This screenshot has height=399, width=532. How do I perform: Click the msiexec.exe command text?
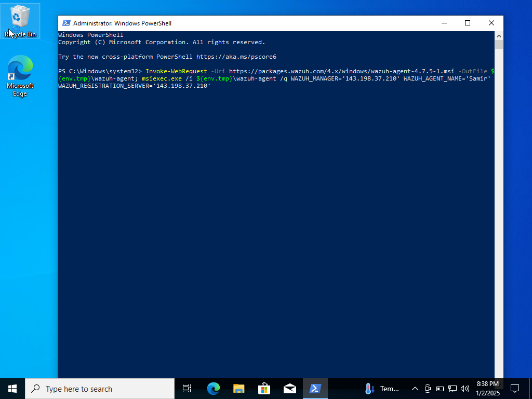(162, 78)
